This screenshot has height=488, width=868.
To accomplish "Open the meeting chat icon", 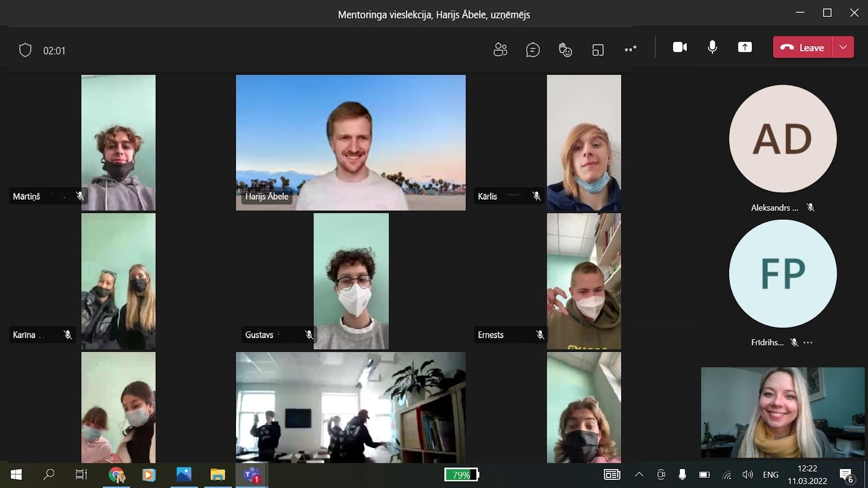I will click(x=533, y=50).
